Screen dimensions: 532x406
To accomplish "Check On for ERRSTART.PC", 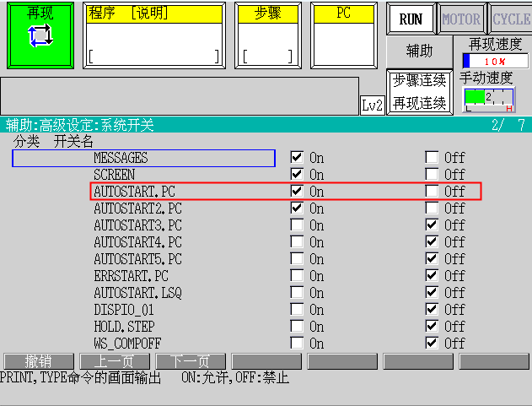I will (297, 275).
